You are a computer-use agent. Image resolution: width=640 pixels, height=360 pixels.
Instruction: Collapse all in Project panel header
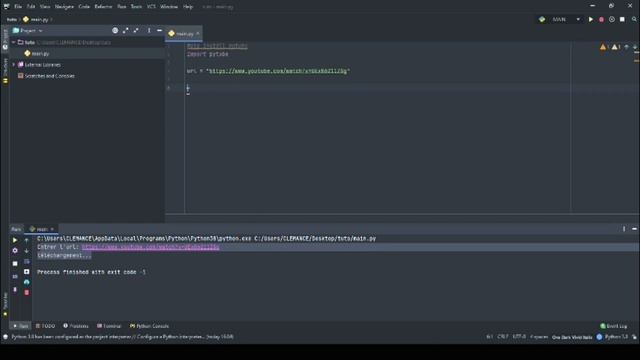pos(136,31)
